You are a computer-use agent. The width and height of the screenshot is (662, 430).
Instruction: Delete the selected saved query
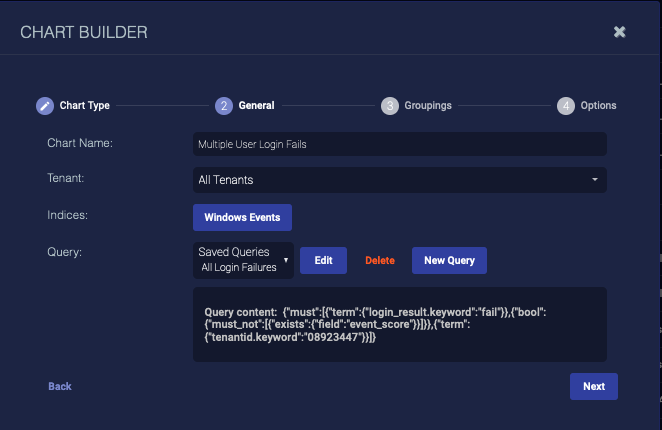pyautogui.click(x=380, y=261)
